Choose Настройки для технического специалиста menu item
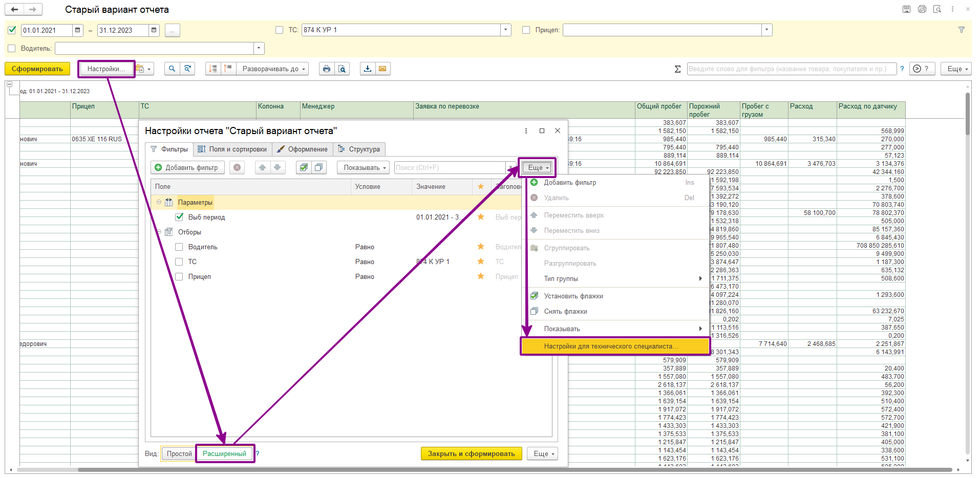 tap(615, 346)
